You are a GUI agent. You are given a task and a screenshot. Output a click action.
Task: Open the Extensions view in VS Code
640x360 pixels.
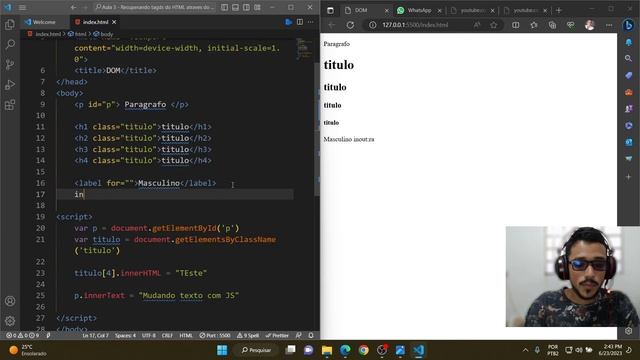(x=10, y=104)
